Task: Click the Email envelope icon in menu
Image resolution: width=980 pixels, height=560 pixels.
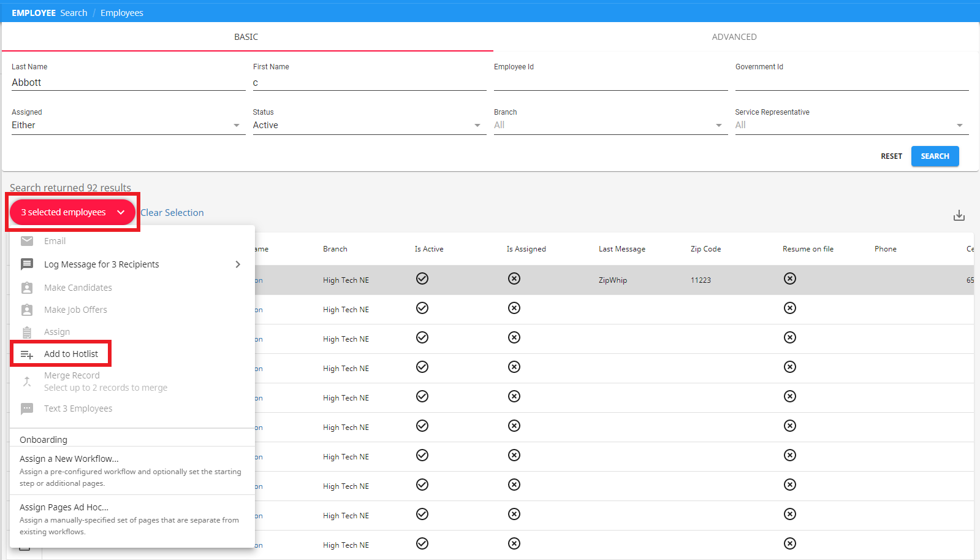Action: (27, 241)
